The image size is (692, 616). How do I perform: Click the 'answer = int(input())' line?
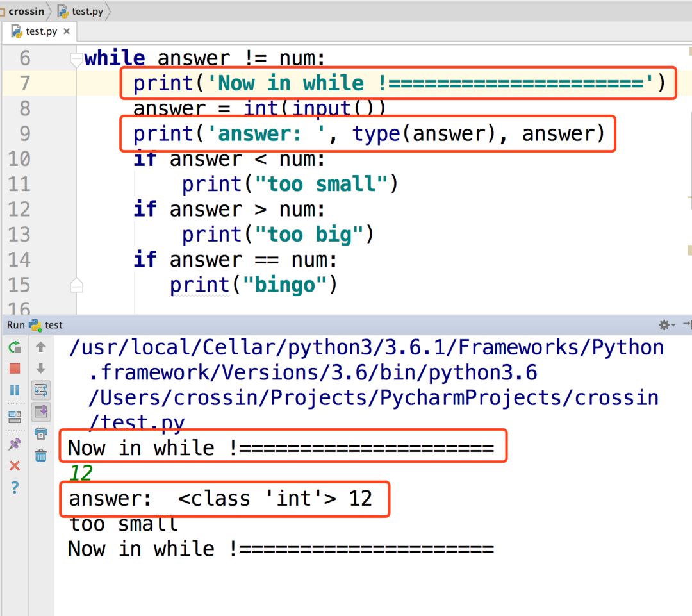click(x=259, y=108)
